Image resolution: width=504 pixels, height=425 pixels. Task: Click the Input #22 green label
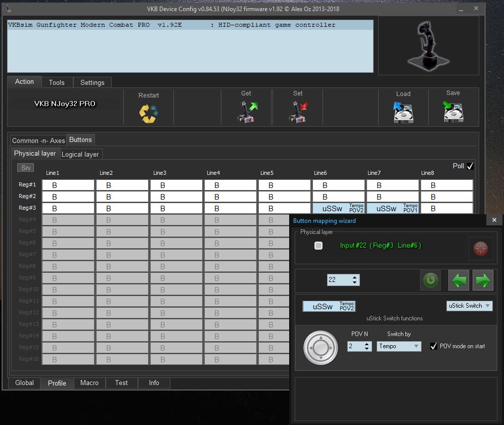coord(380,246)
